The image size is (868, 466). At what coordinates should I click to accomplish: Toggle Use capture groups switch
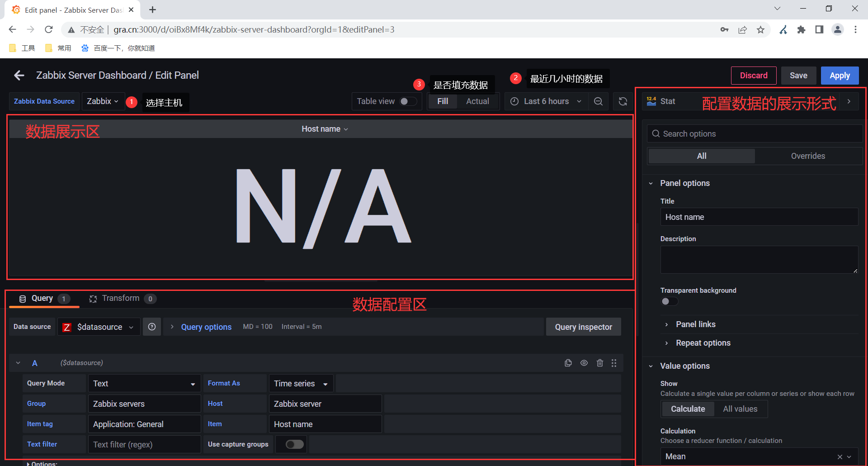[x=295, y=444]
